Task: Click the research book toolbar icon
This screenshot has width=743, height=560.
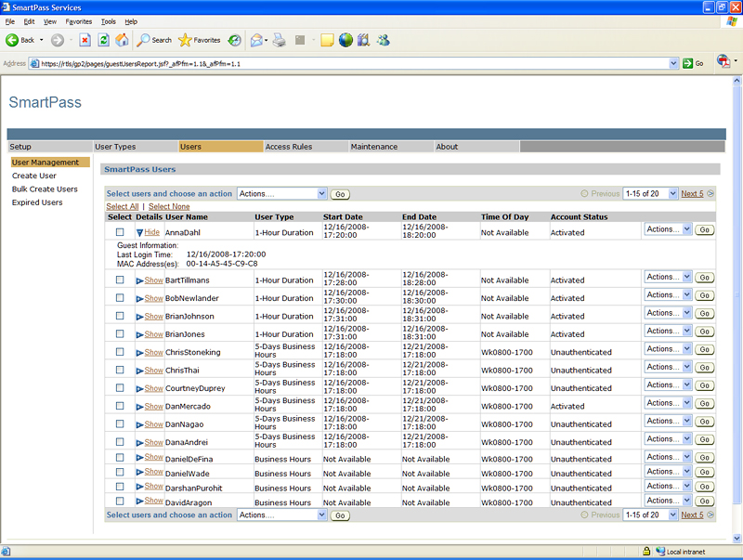Action: tap(363, 40)
